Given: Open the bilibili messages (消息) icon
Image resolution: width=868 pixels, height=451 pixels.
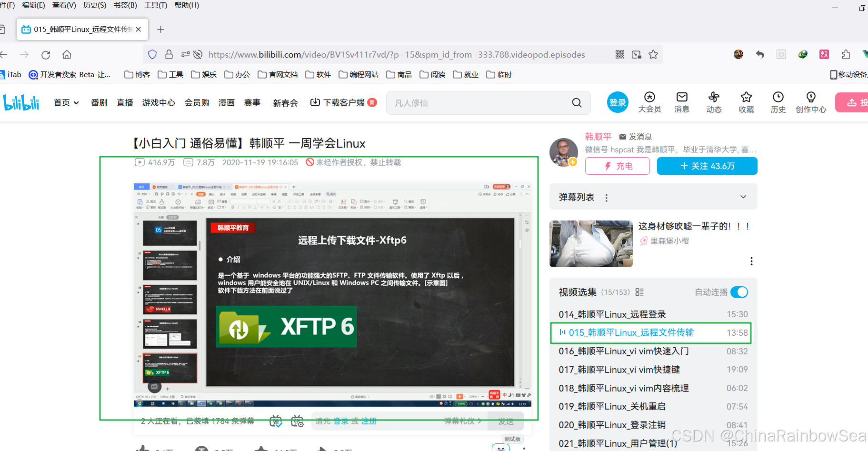Looking at the screenshot, I should click(681, 98).
